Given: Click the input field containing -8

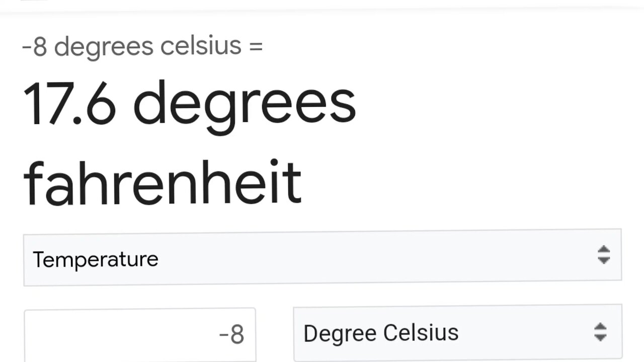Looking at the screenshot, I should point(140,334).
